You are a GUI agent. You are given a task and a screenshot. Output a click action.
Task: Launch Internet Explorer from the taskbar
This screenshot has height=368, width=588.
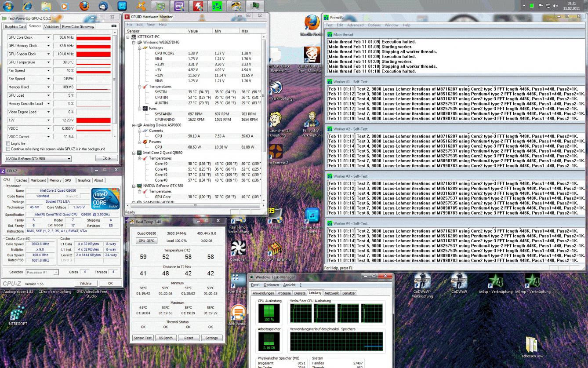tap(27, 6)
